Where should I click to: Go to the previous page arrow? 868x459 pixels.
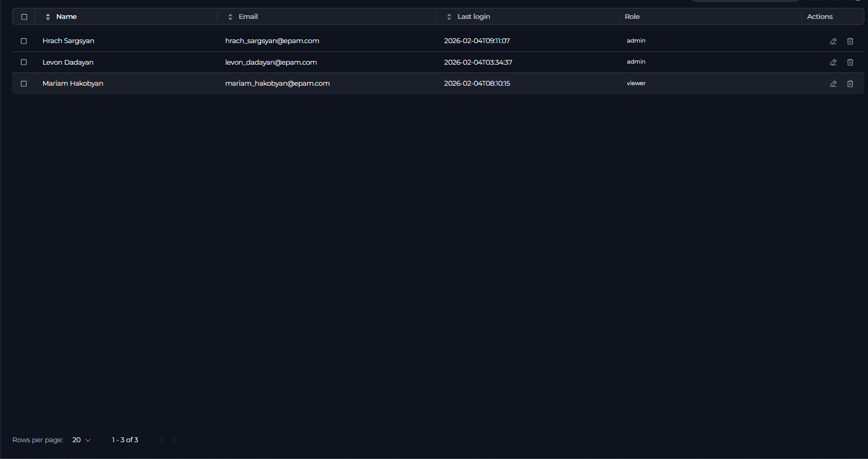[x=161, y=440]
